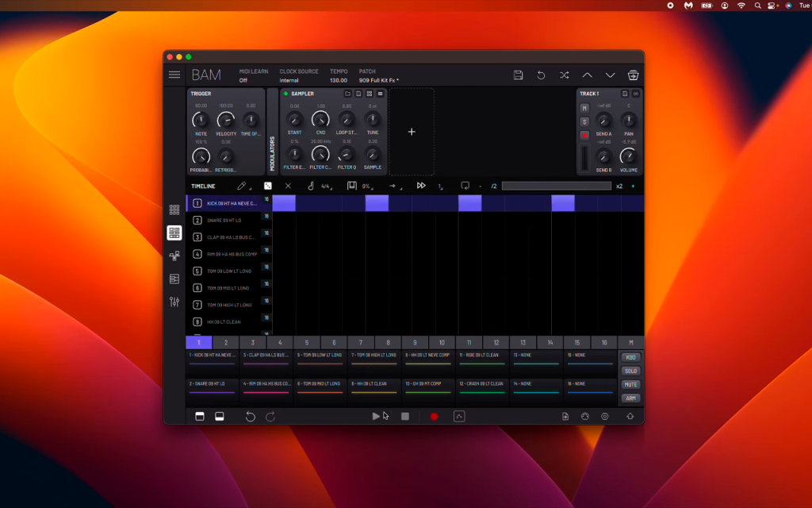The image size is (812, 508).
Task: Open the pad grid view in left sidebar
Action: coord(174,210)
